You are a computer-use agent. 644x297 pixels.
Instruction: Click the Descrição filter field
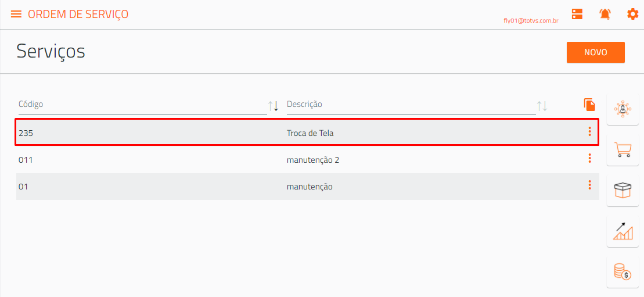pyautogui.click(x=411, y=105)
